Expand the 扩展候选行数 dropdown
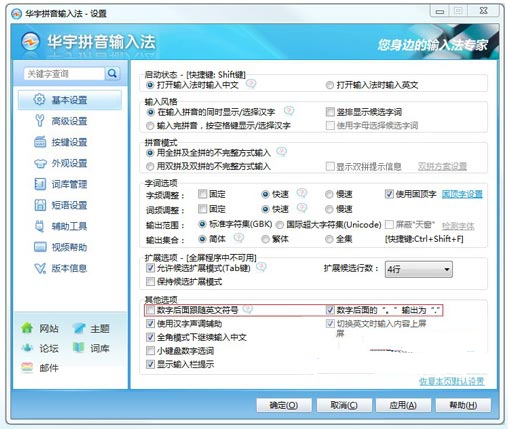The width and height of the screenshot is (508, 429). tap(419, 269)
